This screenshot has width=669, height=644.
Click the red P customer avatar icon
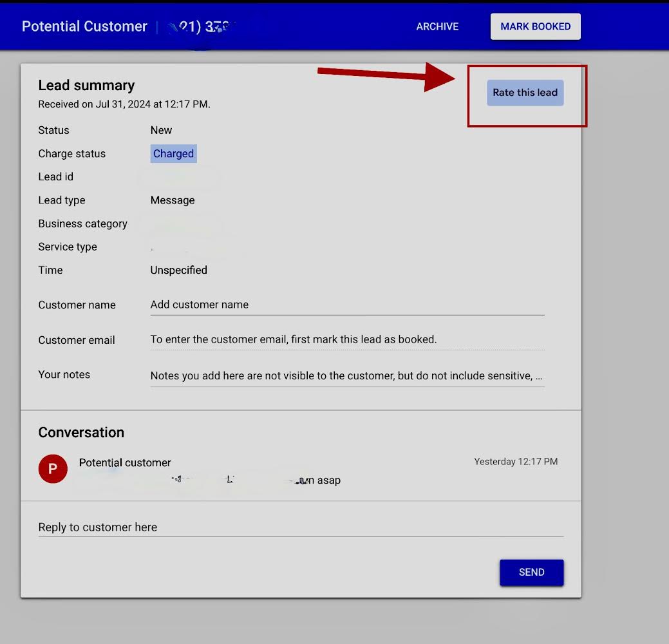click(53, 469)
